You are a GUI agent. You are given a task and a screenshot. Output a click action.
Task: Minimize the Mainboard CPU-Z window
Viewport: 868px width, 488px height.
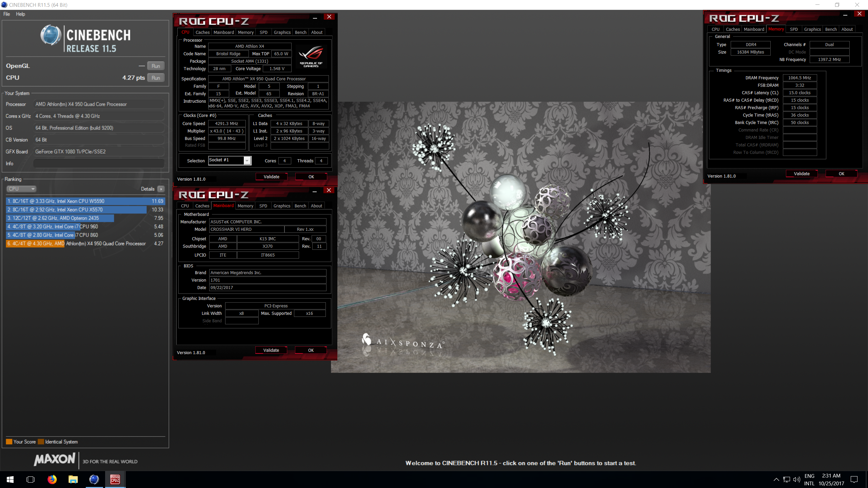pos(315,190)
